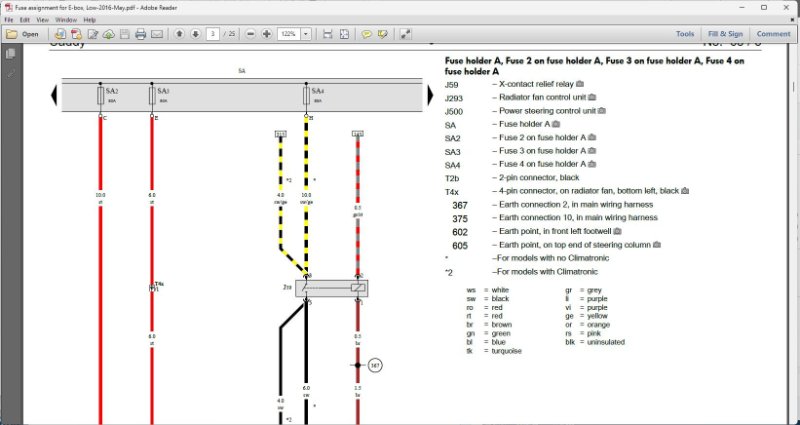Open the Fill & Sign pane
Viewport: 800px width, 425px height.
[x=725, y=34]
